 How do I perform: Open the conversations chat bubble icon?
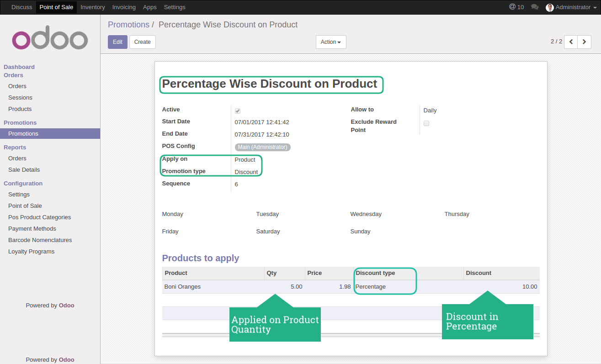(535, 7)
